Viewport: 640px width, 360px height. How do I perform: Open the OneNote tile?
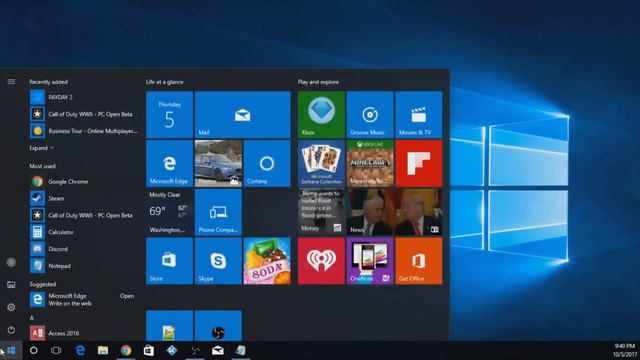click(x=370, y=261)
